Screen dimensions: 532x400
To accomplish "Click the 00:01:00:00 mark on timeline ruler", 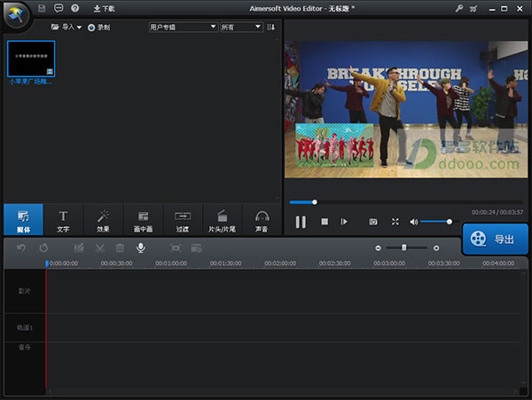I will tap(171, 263).
